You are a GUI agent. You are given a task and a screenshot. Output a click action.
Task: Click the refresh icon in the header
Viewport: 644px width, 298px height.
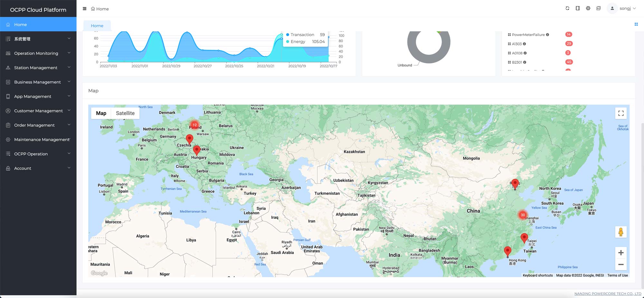point(567,8)
